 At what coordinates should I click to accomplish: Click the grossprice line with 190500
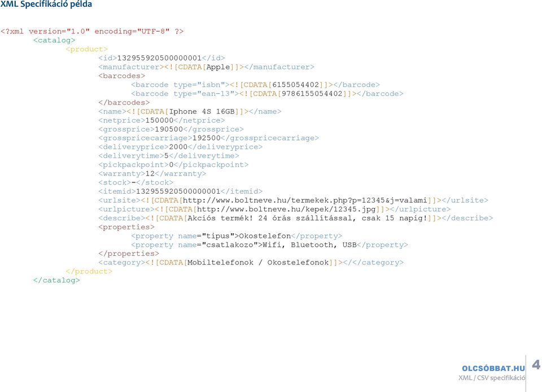(171, 129)
